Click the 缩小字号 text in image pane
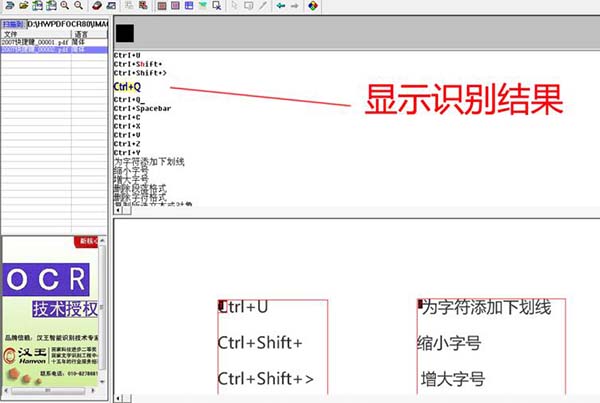This screenshot has height=403, width=600. (449, 343)
